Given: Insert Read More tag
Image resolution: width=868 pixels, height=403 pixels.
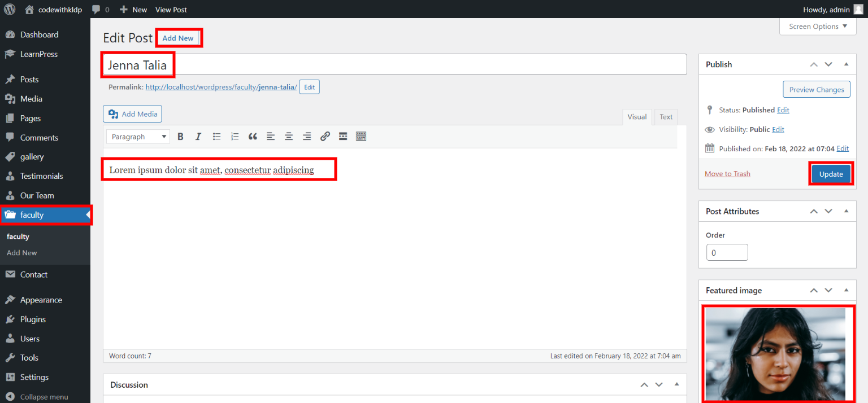Looking at the screenshot, I should 343,137.
